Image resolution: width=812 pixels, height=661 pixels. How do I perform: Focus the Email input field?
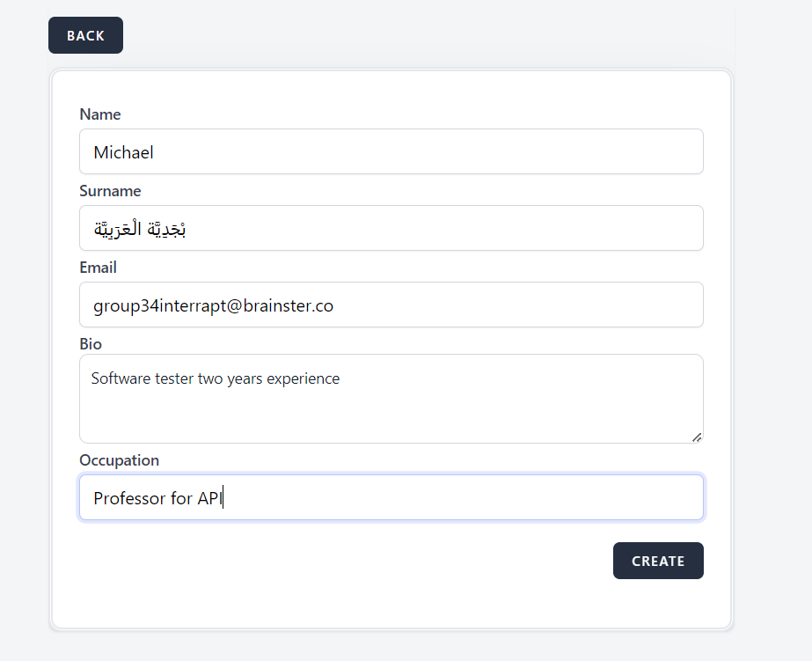click(391, 305)
